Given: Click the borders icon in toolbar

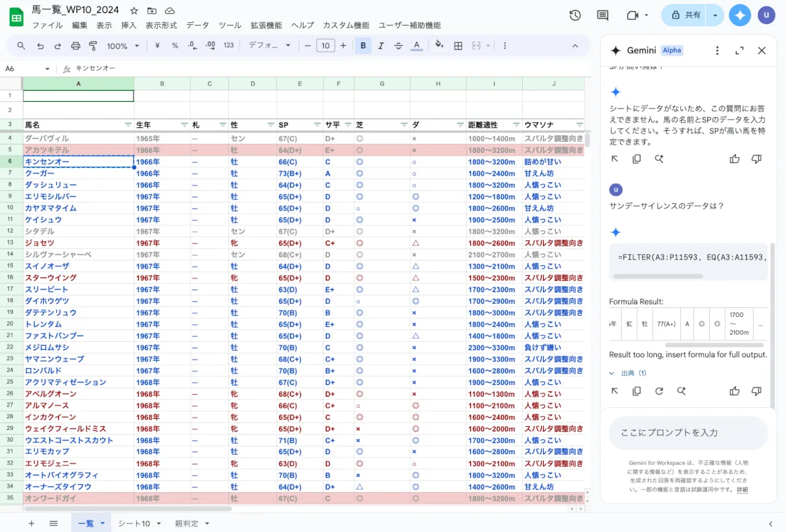Looking at the screenshot, I should [x=458, y=46].
